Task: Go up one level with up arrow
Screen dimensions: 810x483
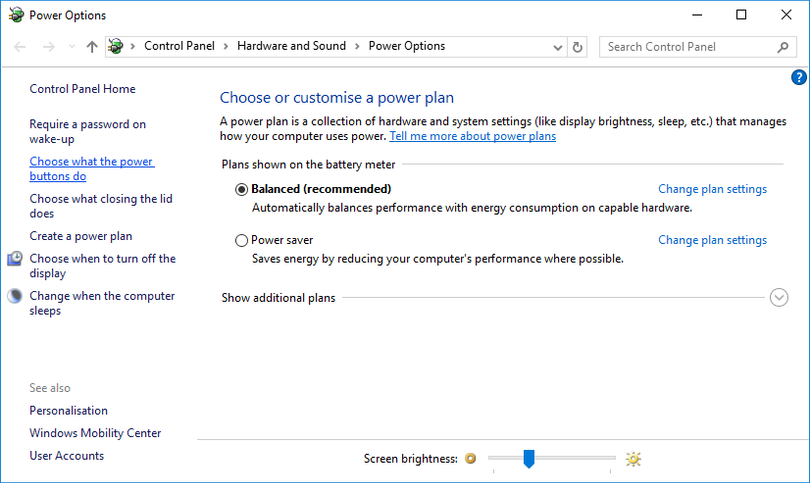Action: (92, 47)
